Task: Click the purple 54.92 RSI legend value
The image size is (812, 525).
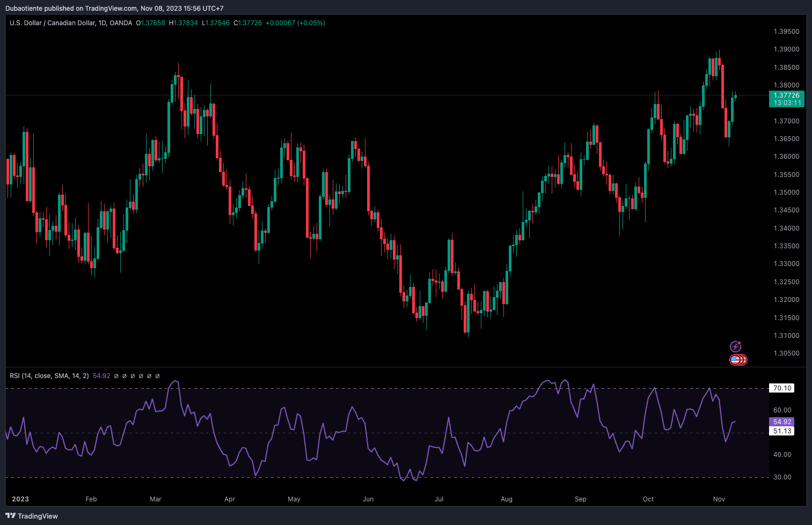Action: (x=101, y=376)
